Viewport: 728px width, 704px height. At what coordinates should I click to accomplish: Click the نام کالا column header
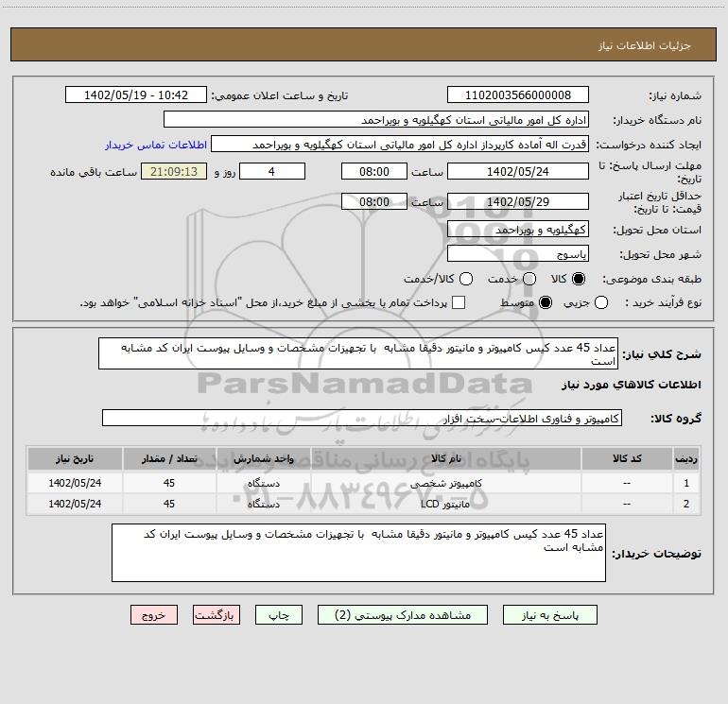pos(445,458)
